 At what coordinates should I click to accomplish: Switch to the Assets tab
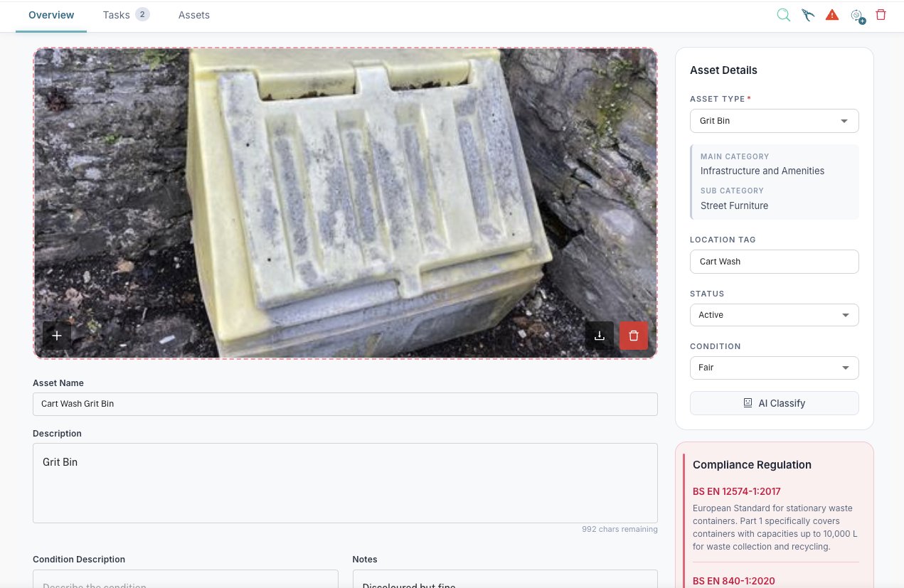tap(194, 15)
